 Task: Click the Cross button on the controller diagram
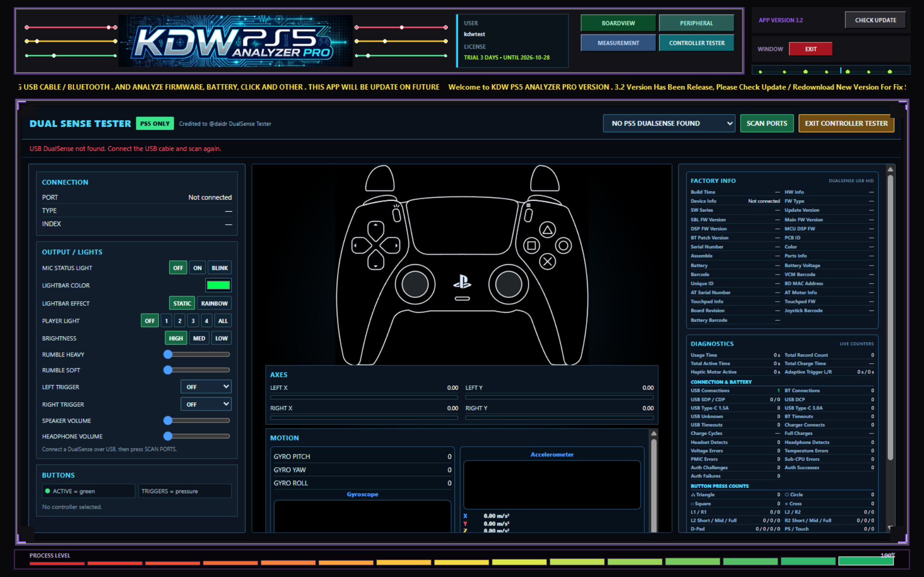pyautogui.click(x=547, y=262)
